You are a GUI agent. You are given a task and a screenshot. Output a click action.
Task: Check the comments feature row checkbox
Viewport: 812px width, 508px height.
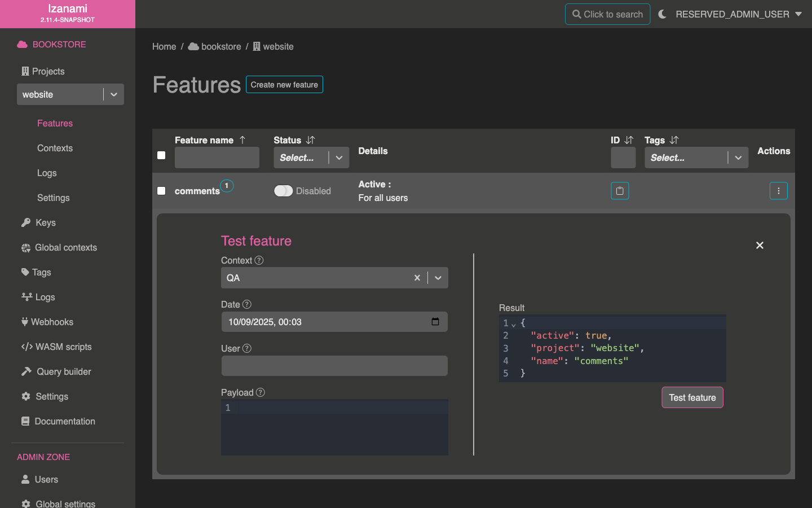coord(161,191)
